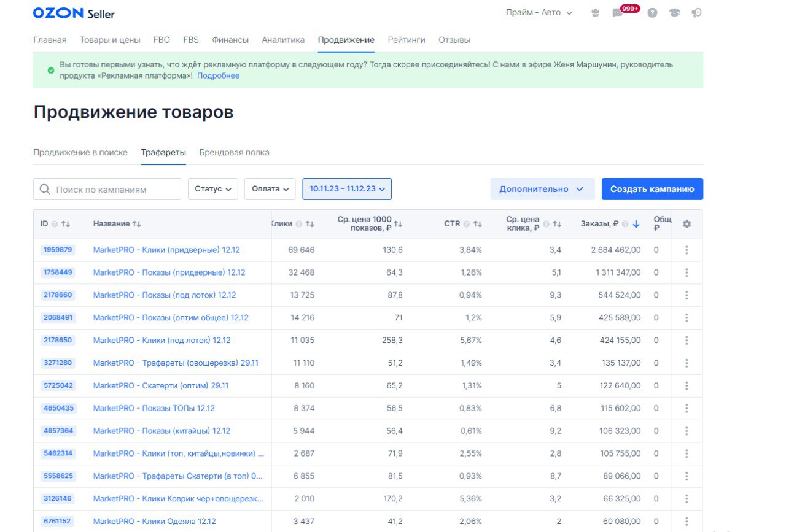786x532 pixels.
Task: Click the sort arrows of the CTR column
Action: (x=477, y=224)
